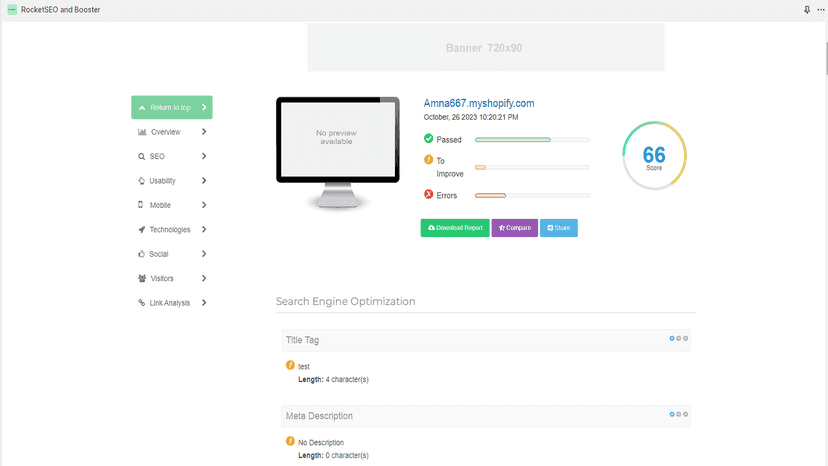The image size is (828, 466).
Task: Click the 66 score circular gauge
Action: coord(654,155)
